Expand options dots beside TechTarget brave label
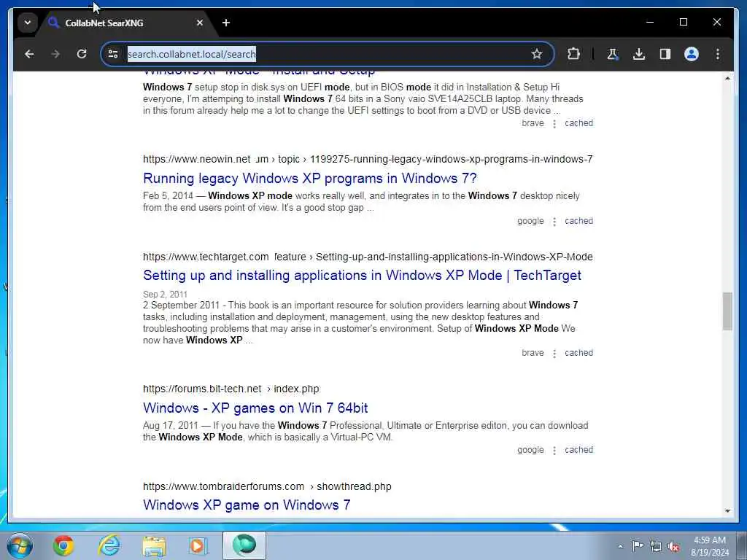The image size is (747, 560). [x=554, y=354]
